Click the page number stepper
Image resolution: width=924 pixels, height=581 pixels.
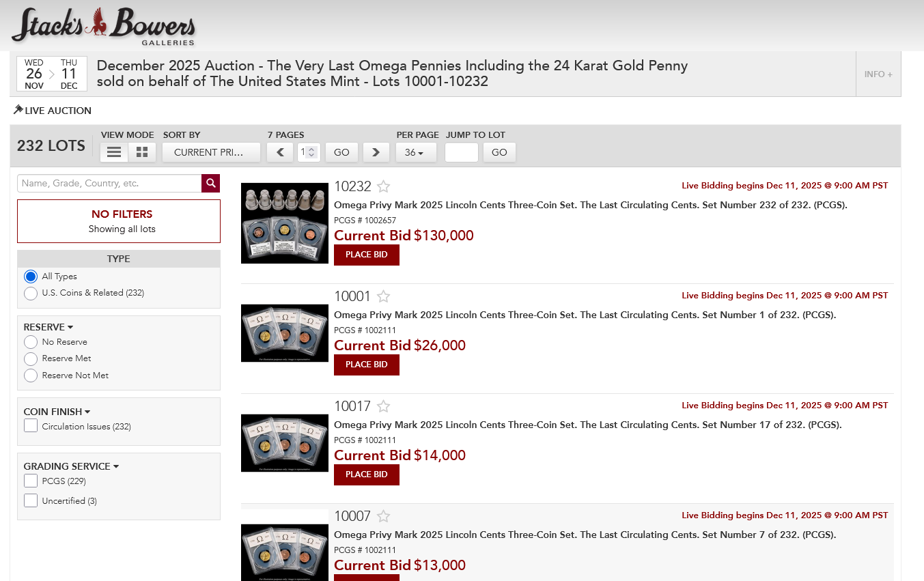tap(311, 152)
